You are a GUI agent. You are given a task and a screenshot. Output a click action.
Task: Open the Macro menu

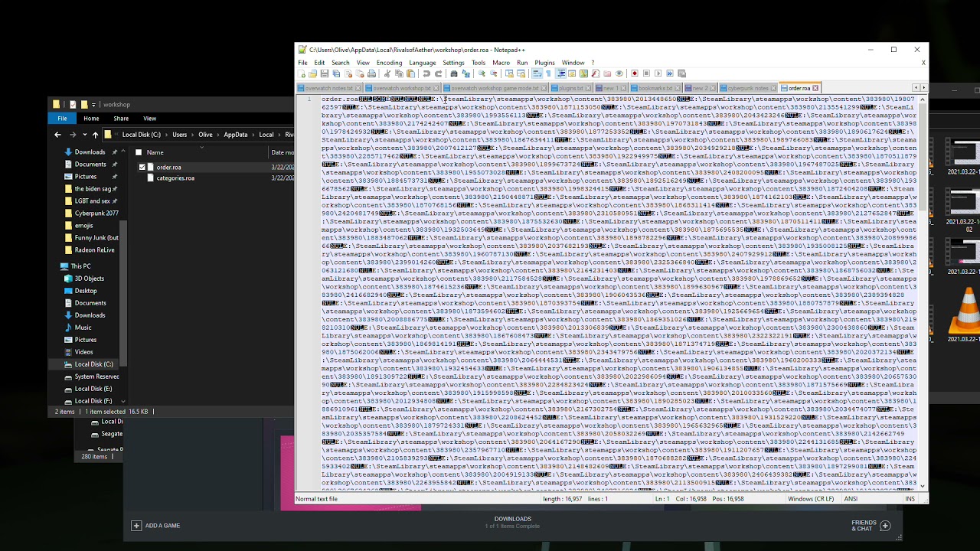[501, 63]
